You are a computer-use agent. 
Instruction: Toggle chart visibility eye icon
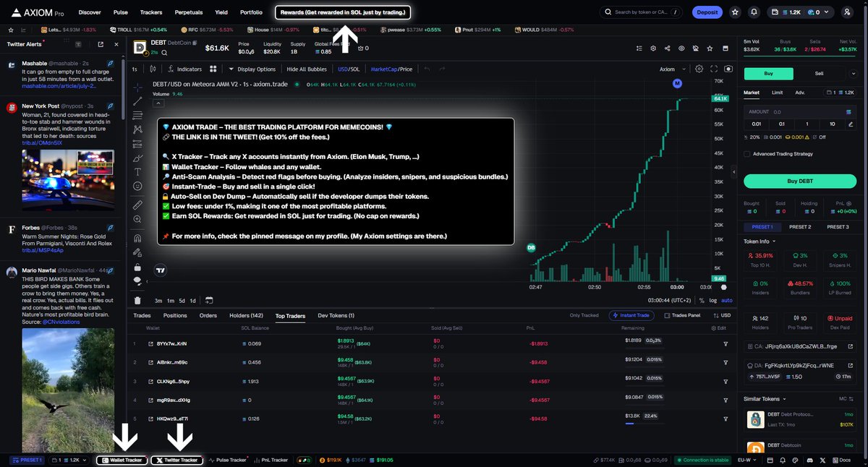point(681,48)
